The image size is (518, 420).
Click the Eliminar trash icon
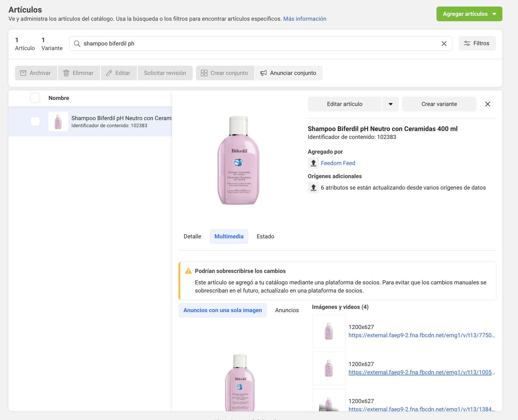66,73
